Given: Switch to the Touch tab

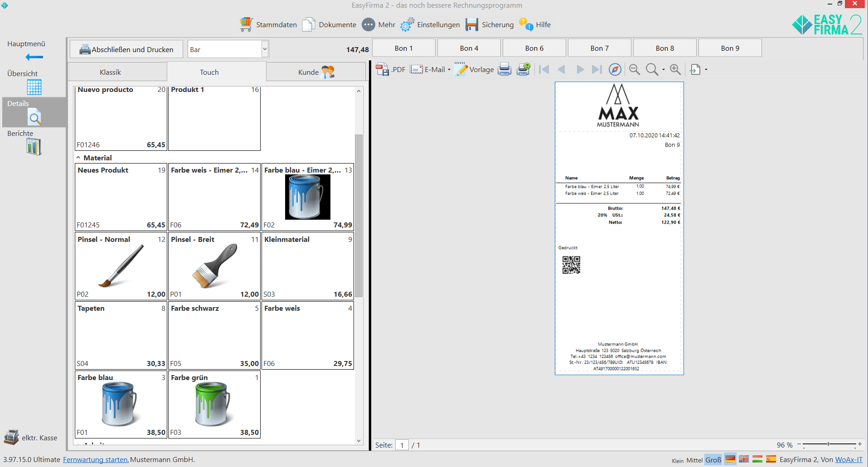Looking at the screenshot, I should 217,72.
